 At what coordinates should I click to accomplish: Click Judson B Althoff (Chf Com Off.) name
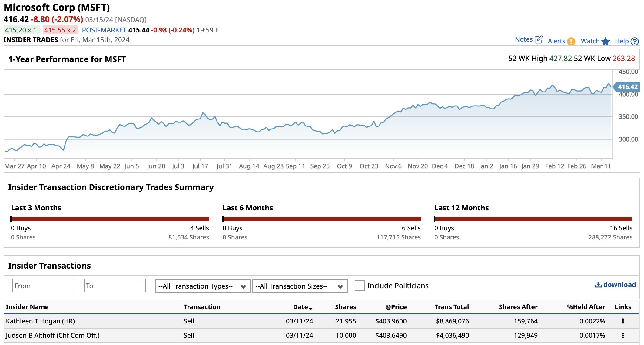[x=53, y=335]
